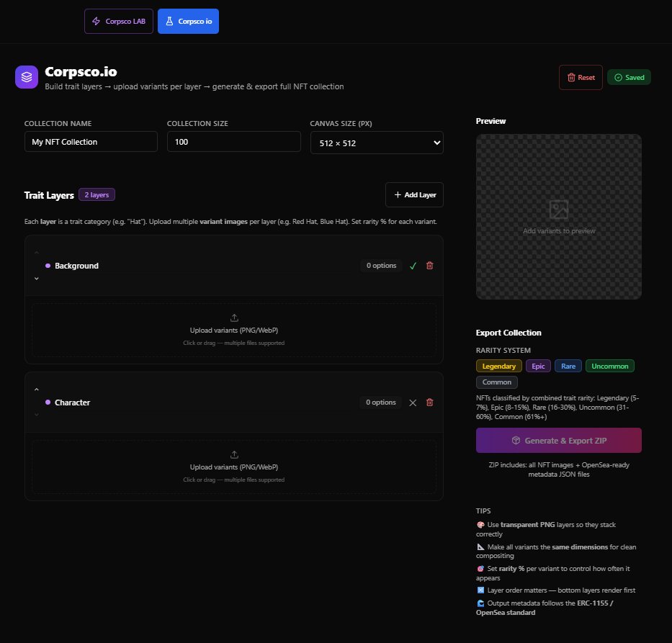This screenshot has width=672, height=643.
Task: Select the Common rarity tag
Action: [x=497, y=382]
